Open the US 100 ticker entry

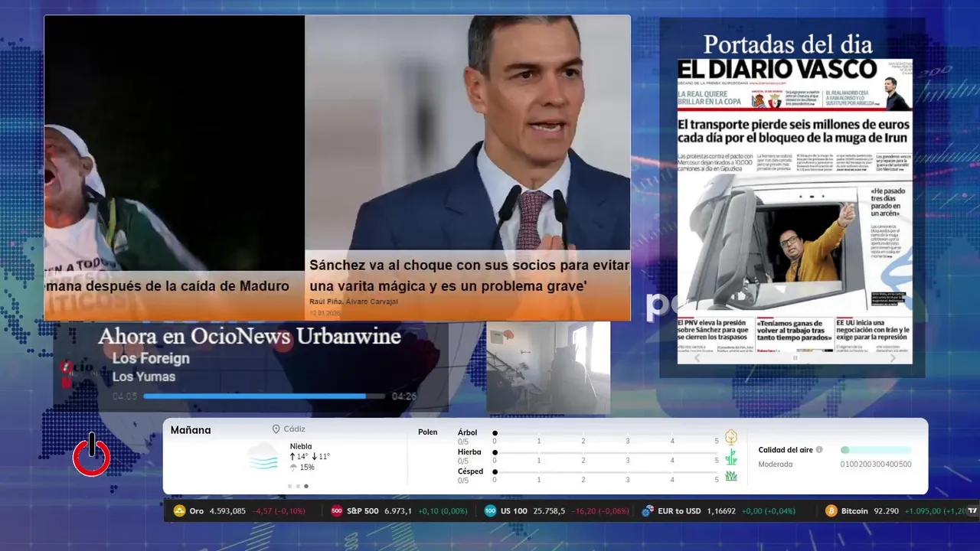coord(555,510)
